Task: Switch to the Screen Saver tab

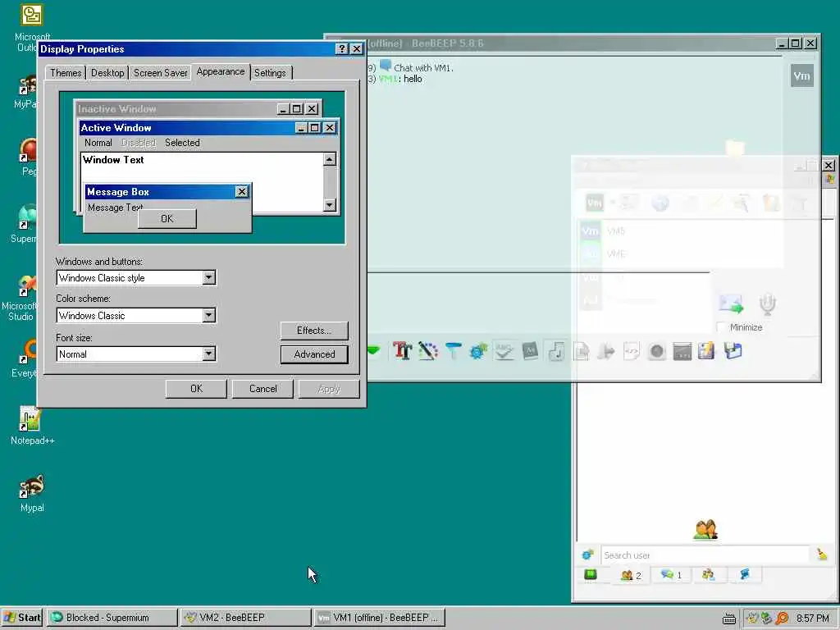Action: [x=160, y=73]
